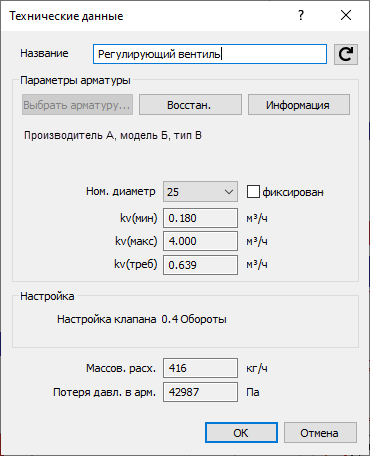Open the Ном. диаметр dropdown
370x456 pixels.
pyautogui.click(x=200, y=192)
